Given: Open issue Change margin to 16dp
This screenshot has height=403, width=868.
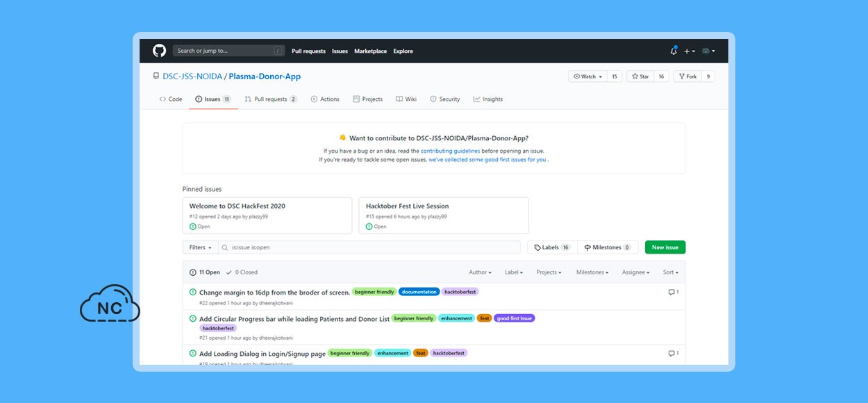Looking at the screenshot, I should [x=274, y=293].
